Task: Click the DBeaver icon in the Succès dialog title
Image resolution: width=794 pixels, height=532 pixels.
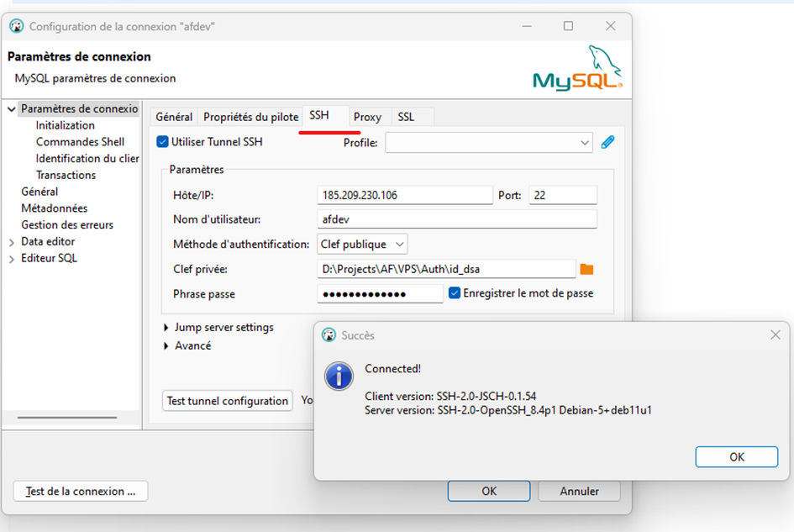Action: pos(329,334)
